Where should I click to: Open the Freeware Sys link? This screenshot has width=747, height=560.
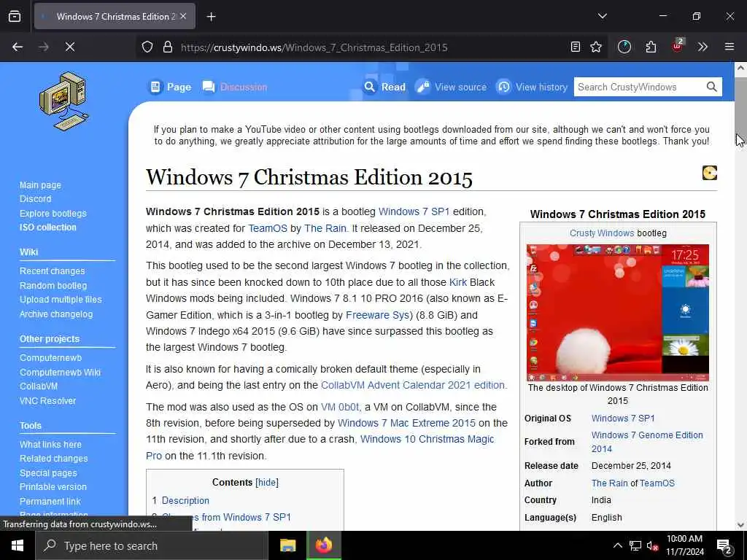point(377,315)
